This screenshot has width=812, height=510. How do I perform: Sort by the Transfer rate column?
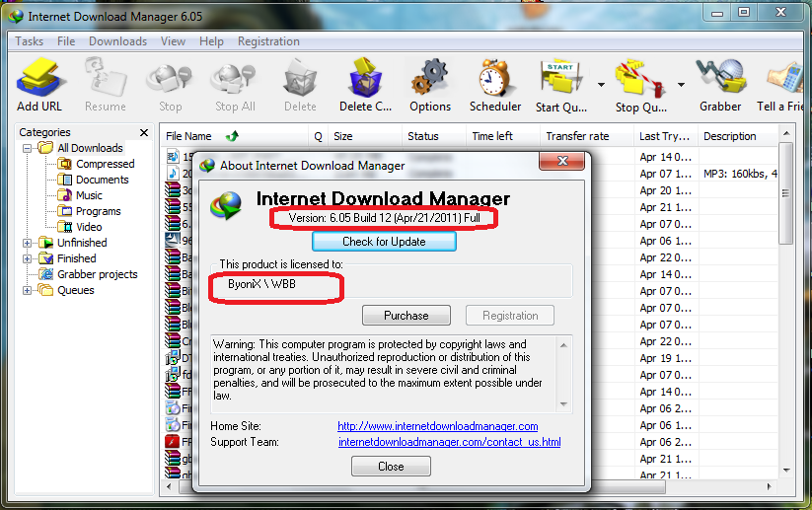pyautogui.click(x=587, y=136)
